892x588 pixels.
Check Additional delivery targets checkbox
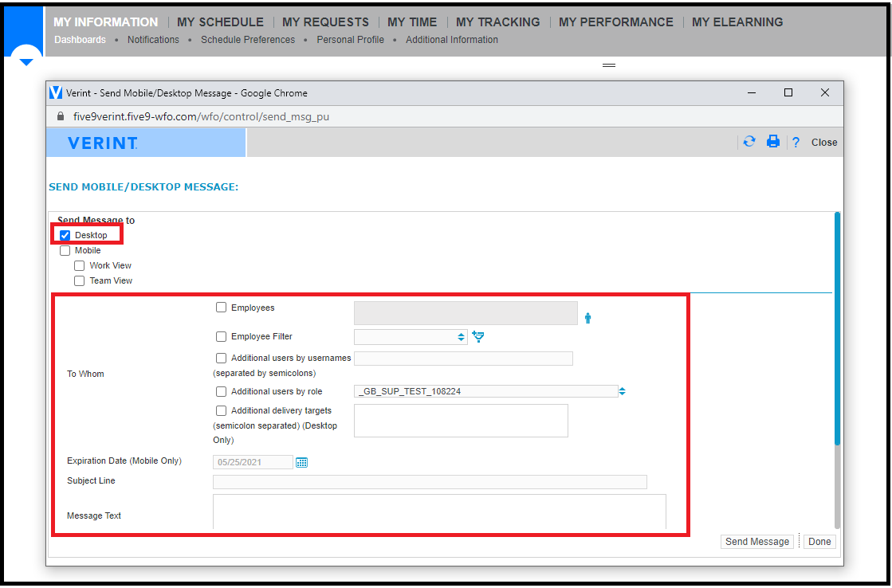tap(222, 410)
